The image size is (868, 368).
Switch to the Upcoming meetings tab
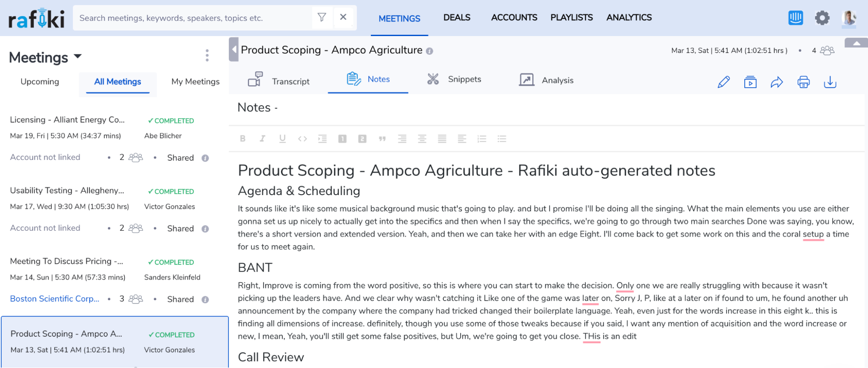pyautogui.click(x=40, y=82)
